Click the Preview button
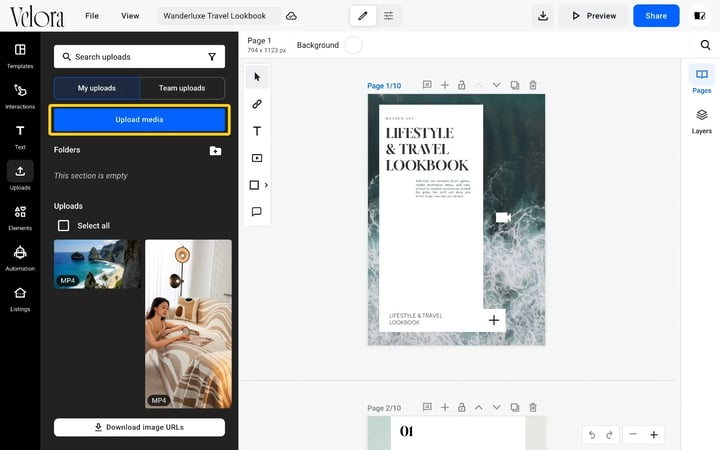The height and width of the screenshot is (450, 720). pos(594,16)
